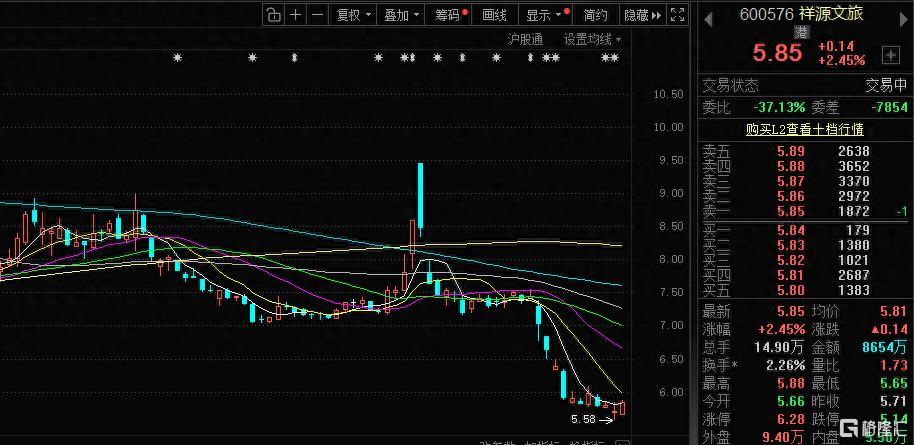Click the 换手 value 2.26%

(x=786, y=366)
